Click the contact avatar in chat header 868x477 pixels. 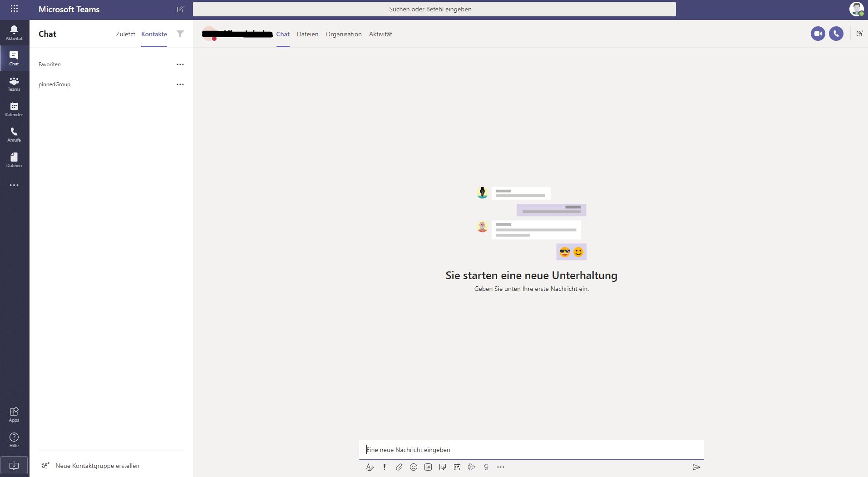[x=209, y=34]
